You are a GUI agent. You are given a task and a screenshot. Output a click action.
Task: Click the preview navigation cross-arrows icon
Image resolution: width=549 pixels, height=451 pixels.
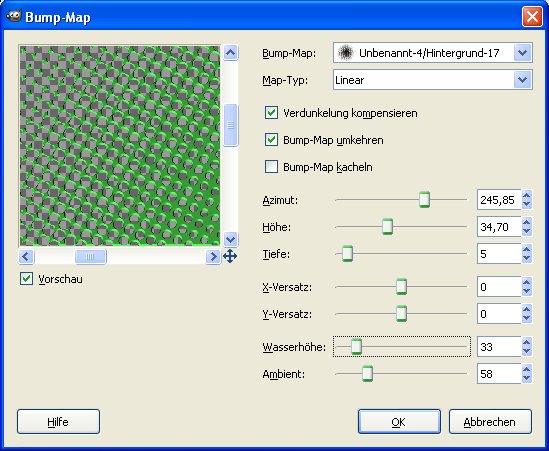[230, 256]
